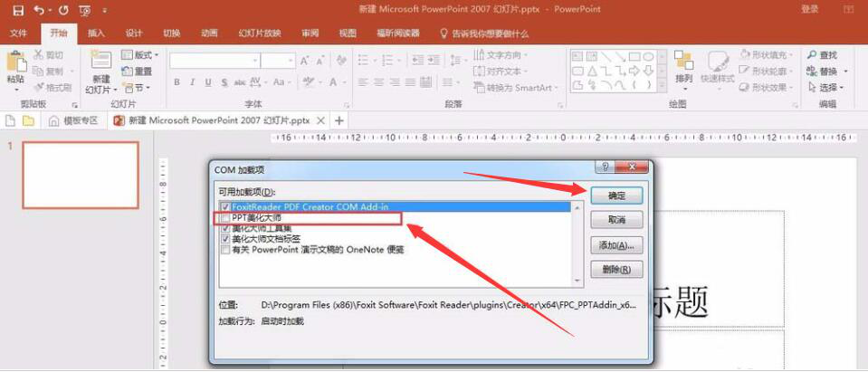Uncheck the 美化大师文档标签 checkbox
The image size is (868, 372).
tap(225, 239)
